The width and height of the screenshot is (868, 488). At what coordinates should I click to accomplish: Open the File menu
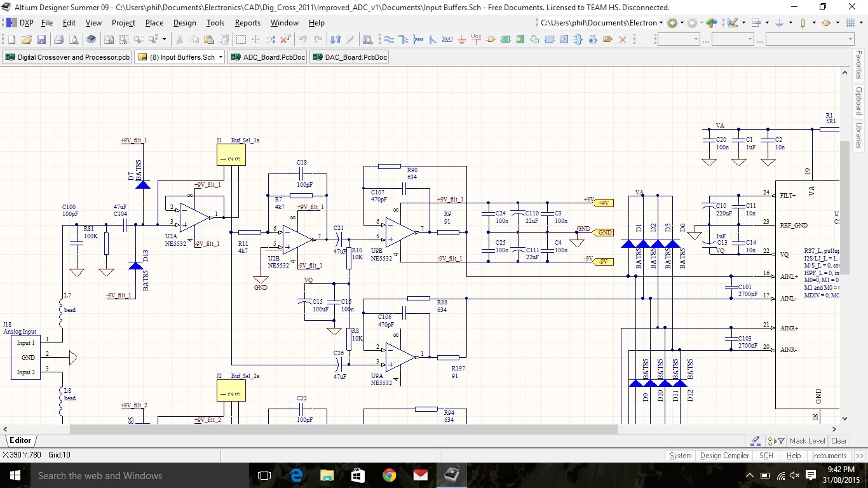coord(47,23)
